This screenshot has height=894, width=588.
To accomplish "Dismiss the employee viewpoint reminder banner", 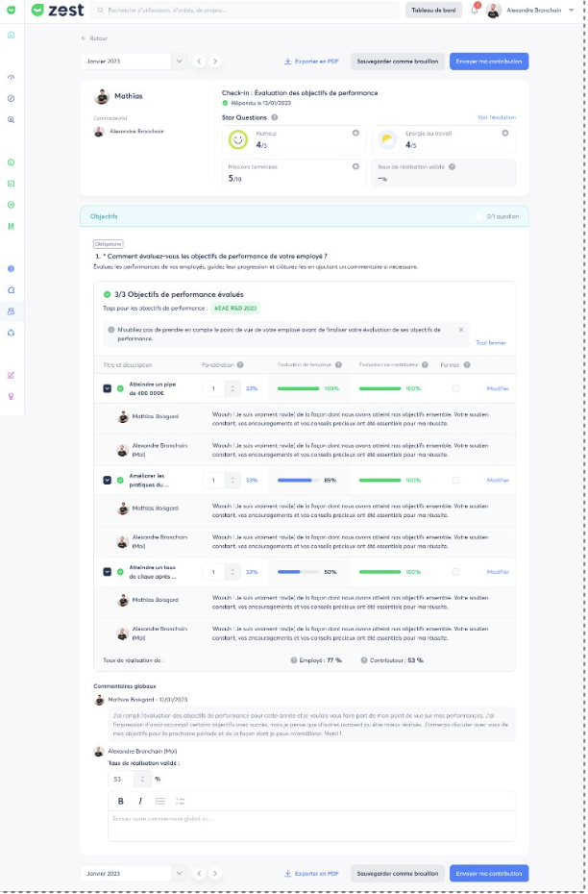I will [x=461, y=330].
